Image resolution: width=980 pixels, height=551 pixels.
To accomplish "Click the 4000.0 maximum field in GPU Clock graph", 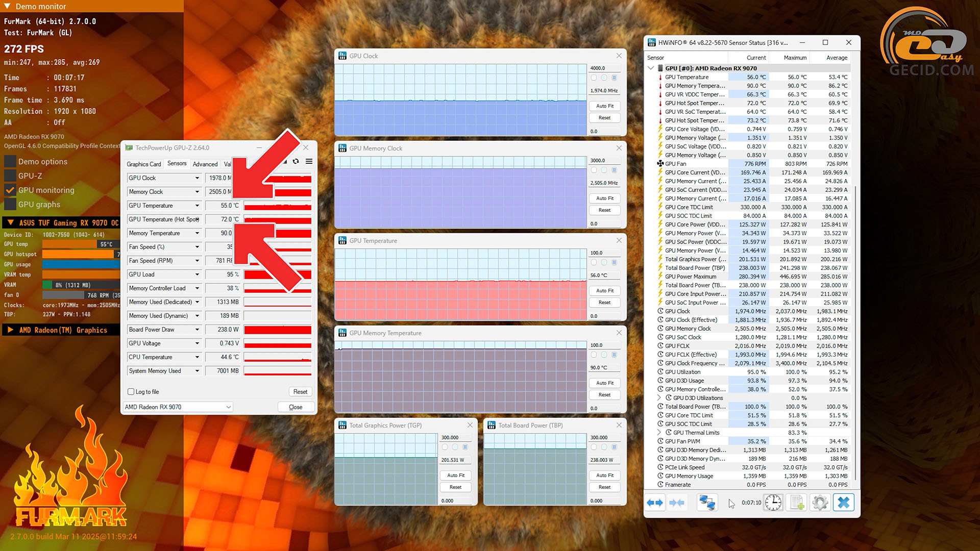I will pos(605,68).
